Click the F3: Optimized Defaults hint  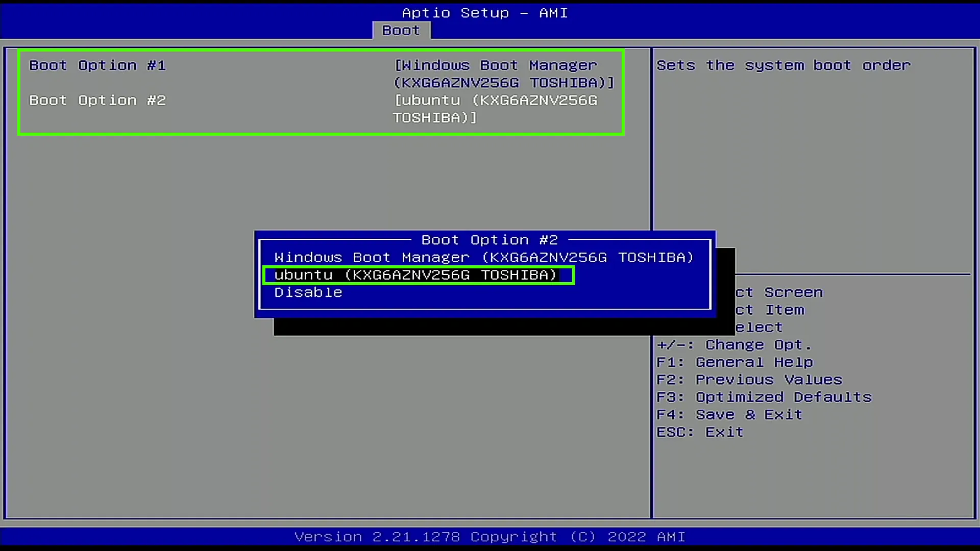pos(764,397)
